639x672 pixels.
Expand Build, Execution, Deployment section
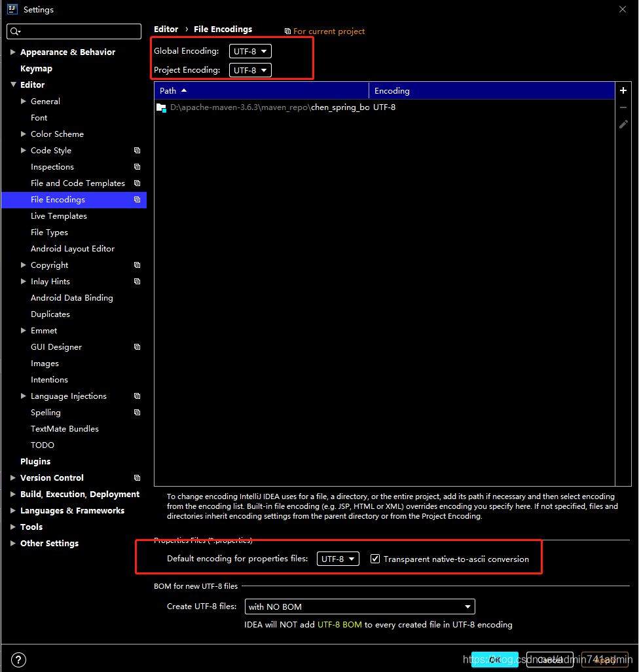tap(13, 494)
